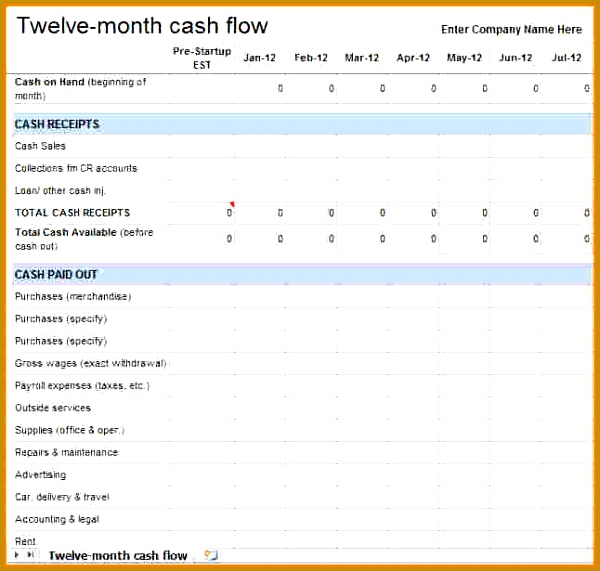
Task: Select the May-12 column header
Action: pos(464,58)
